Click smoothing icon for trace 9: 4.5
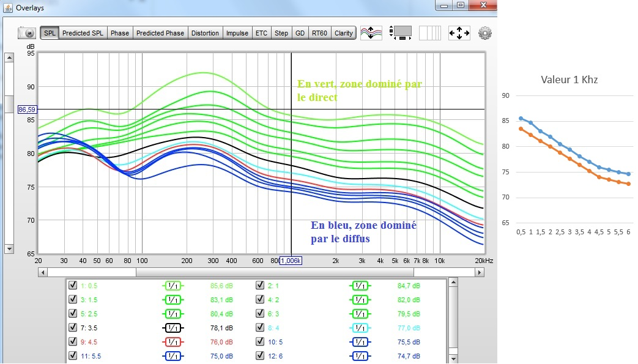The image size is (638, 364). pyautogui.click(x=172, y=341)
